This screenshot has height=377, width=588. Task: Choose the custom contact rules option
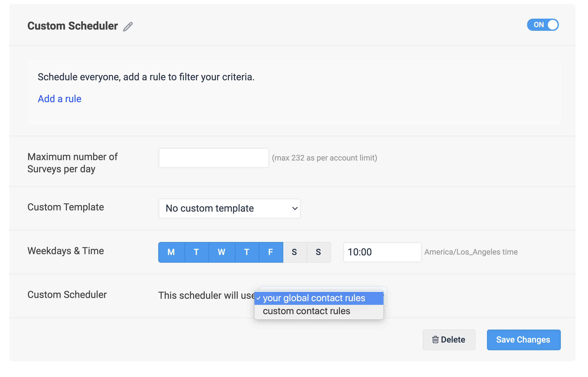click(x=307, y=311)
